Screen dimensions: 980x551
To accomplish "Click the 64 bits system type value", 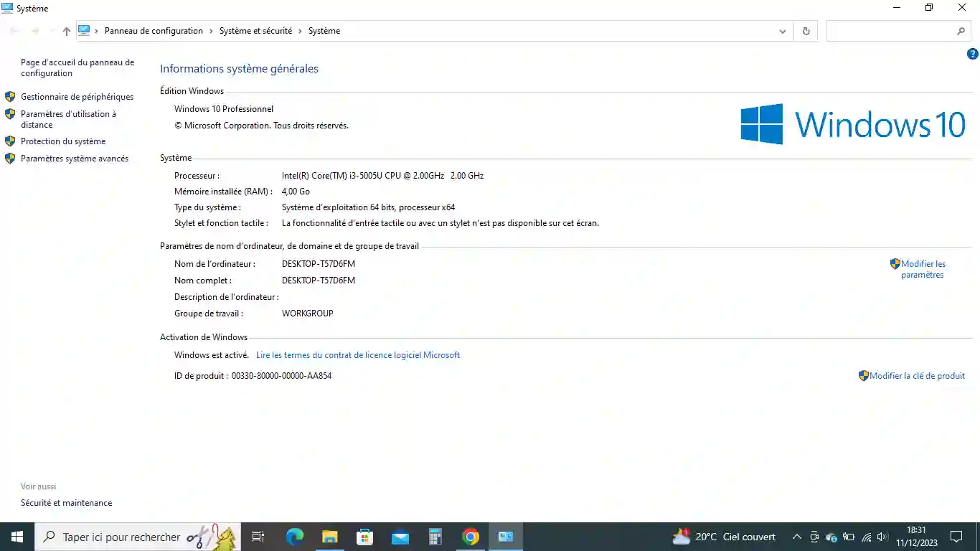I will (x=368, y=207).
